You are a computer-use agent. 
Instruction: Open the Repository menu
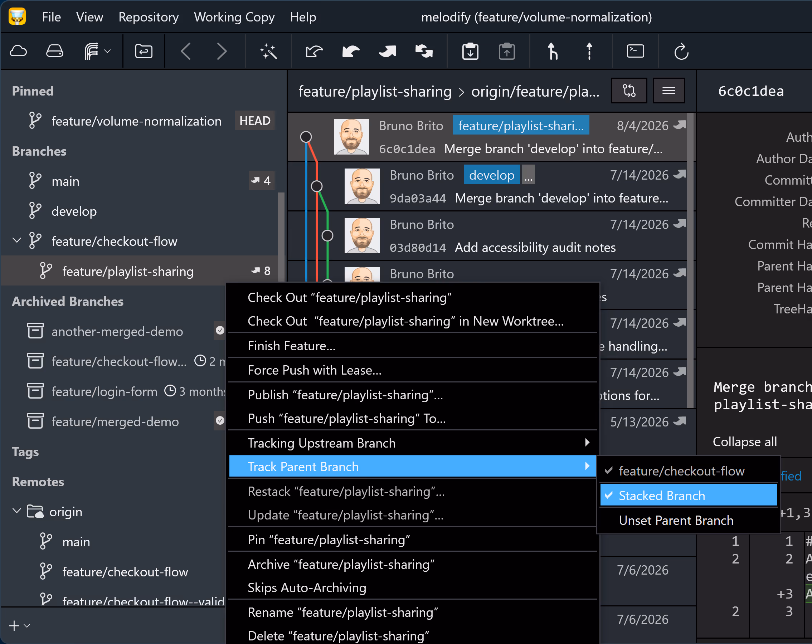tap(149, 17)
